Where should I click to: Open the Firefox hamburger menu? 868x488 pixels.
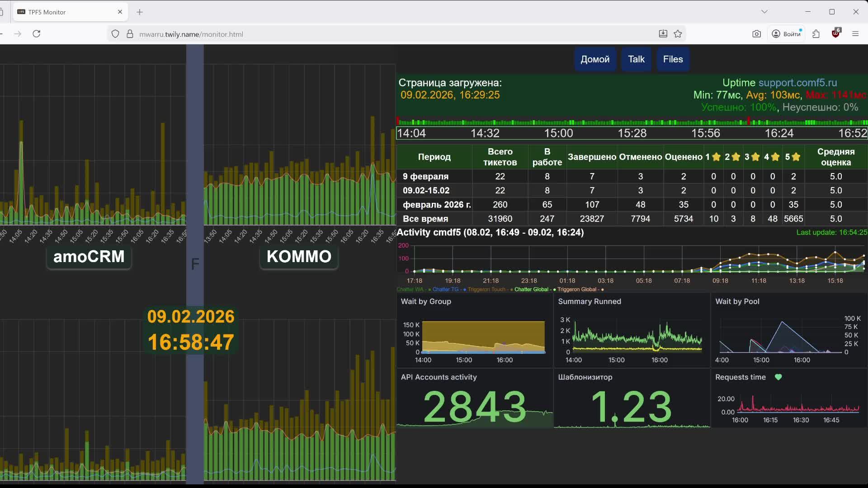855,34
